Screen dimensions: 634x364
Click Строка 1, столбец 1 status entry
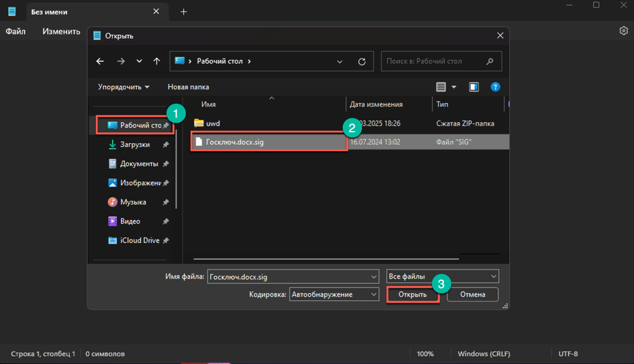click(43, 354)
